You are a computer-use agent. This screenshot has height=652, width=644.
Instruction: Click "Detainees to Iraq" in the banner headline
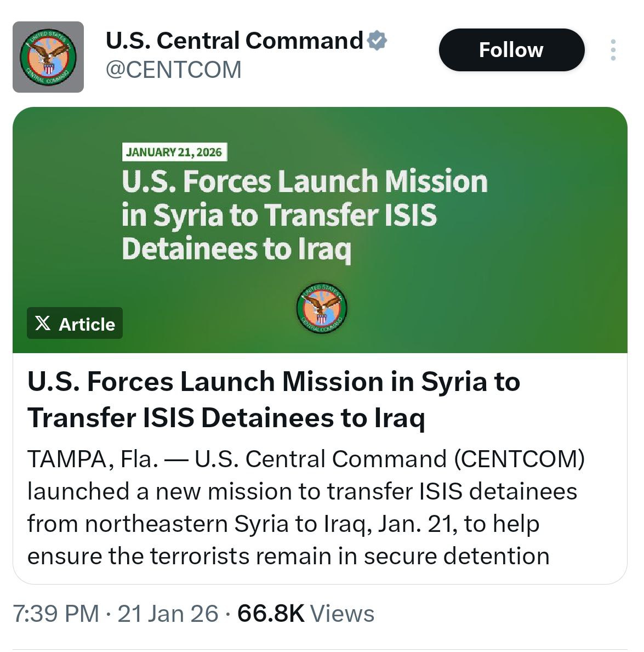tap(236, 248)
